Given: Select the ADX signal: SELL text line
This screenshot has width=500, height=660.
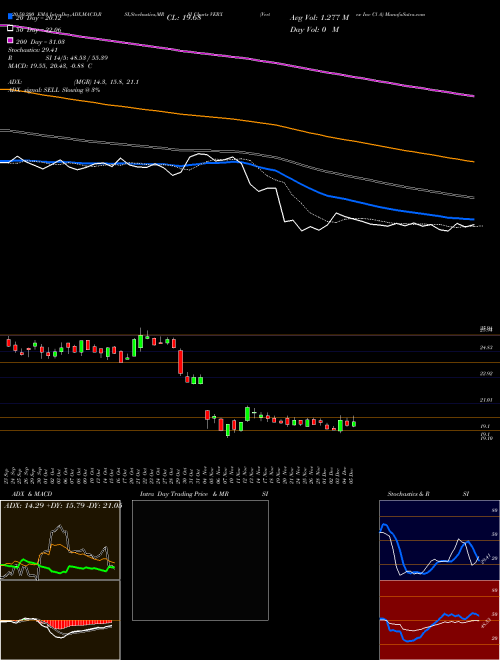Looking at the screenshot, I should [54, 90].
